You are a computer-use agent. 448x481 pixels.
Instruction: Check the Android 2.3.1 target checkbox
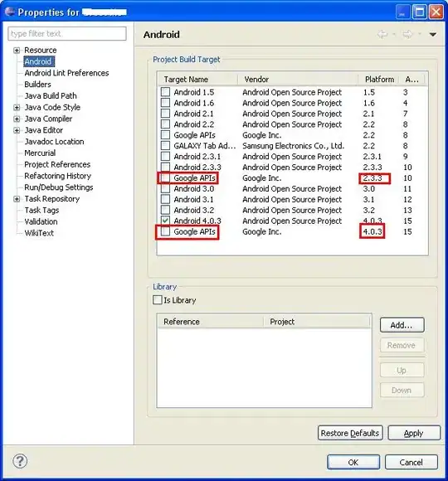point(165,156)
